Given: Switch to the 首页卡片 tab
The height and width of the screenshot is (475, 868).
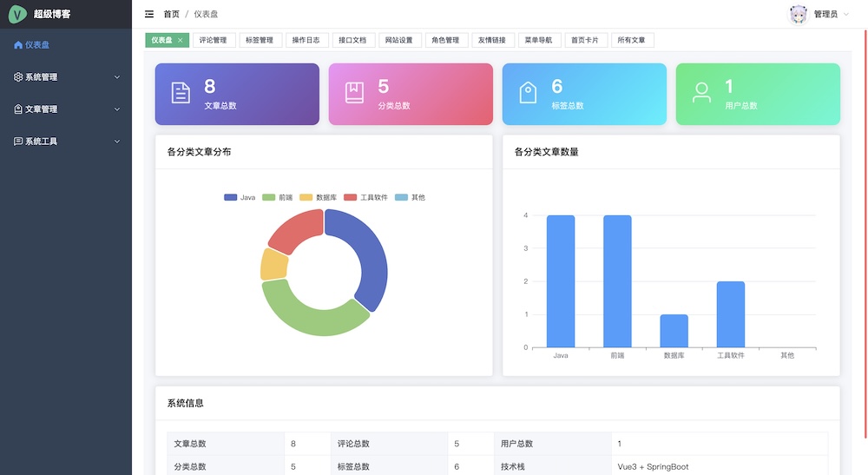Looking at the screenshot, I should pos(585,40).
